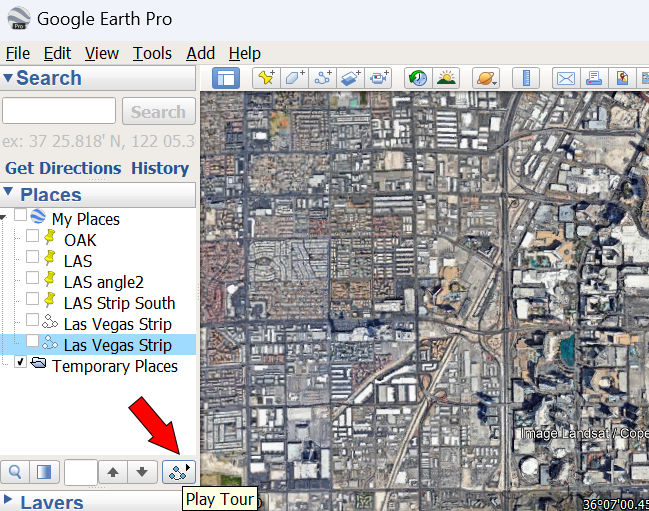This screenshot has width=649, height=511.
Task: Move selected item down with arrow
Action: point(142,472)
